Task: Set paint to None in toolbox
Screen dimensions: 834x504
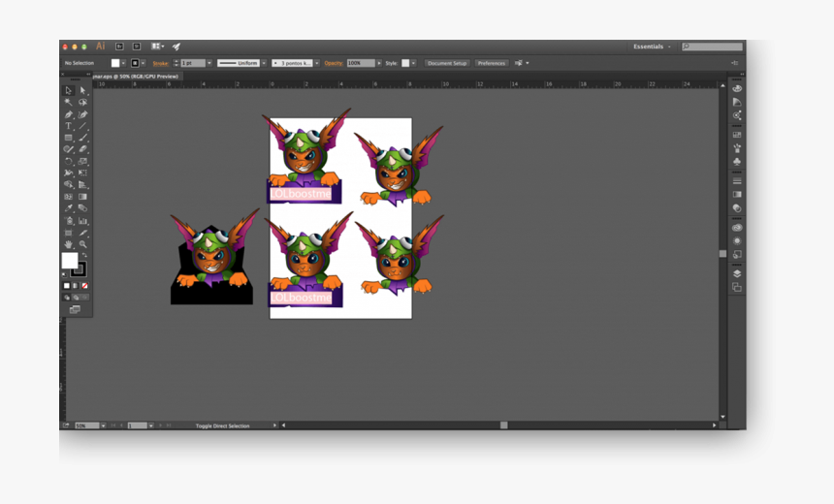Action: (x=85, y=286)
